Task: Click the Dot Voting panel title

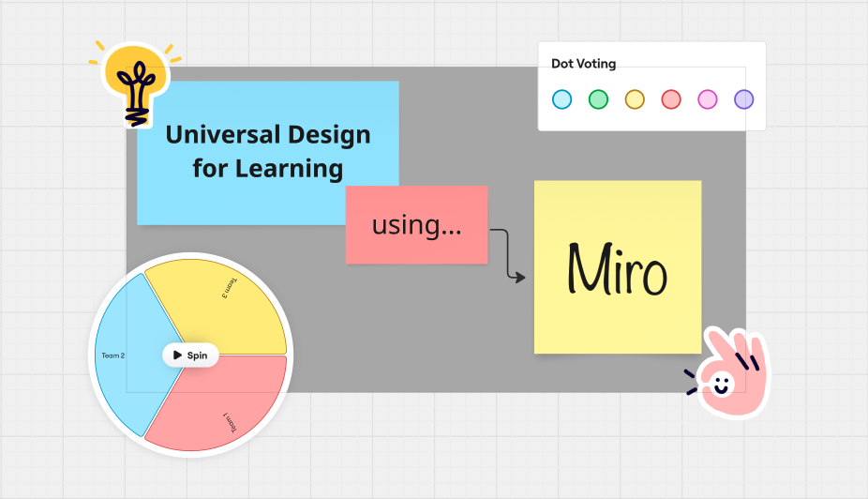Action: coord(583,64)
